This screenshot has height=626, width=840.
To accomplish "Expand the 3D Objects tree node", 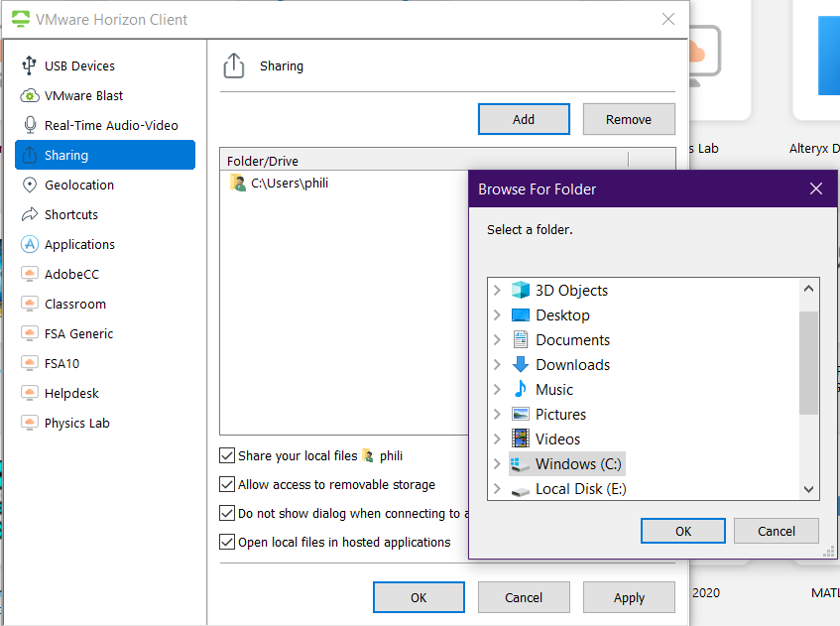I will point(497,290).
